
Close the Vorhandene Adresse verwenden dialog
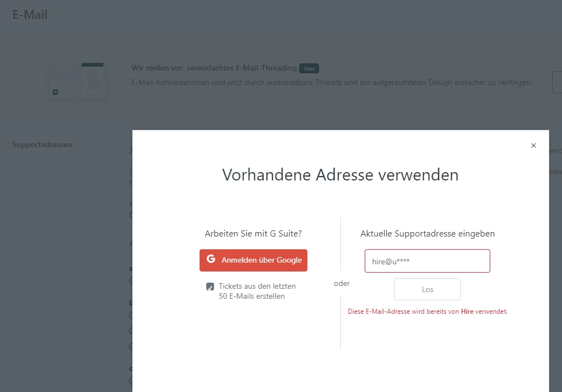click(533, 145)
